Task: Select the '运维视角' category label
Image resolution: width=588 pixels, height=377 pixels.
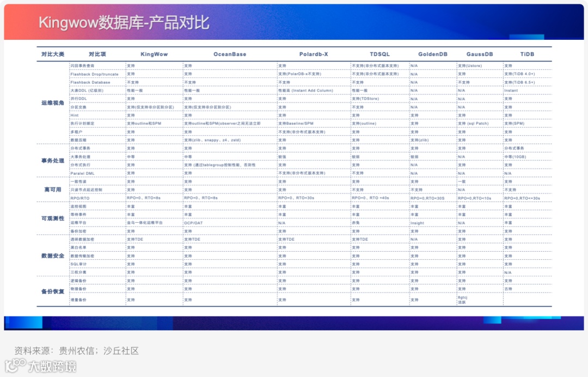Action: coord(52,103)
